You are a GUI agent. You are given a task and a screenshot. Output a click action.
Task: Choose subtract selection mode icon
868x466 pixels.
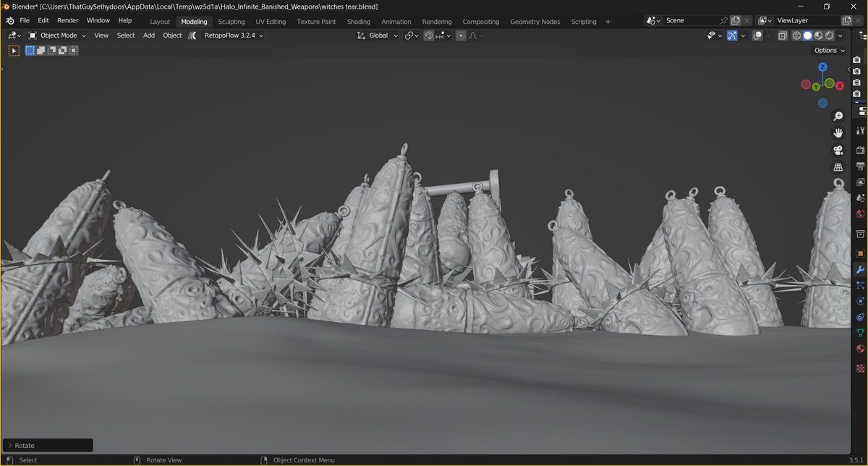(x=52, y=51)
